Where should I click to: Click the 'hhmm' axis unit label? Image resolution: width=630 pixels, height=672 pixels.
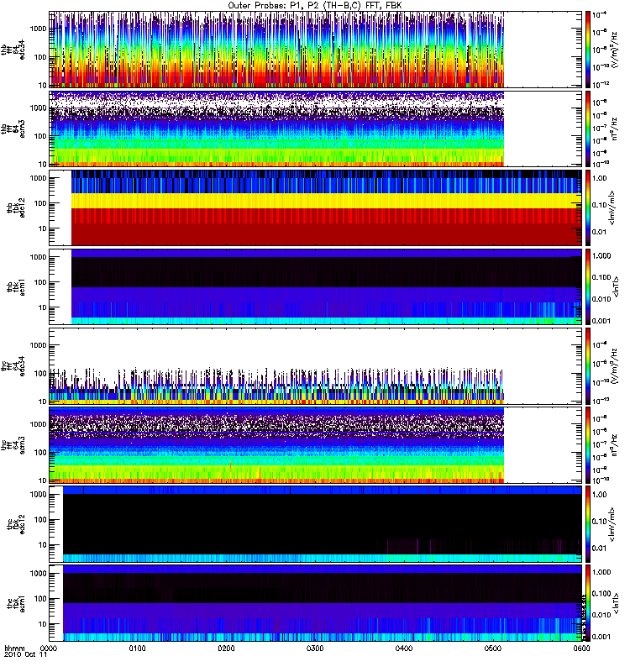[14, 648]
